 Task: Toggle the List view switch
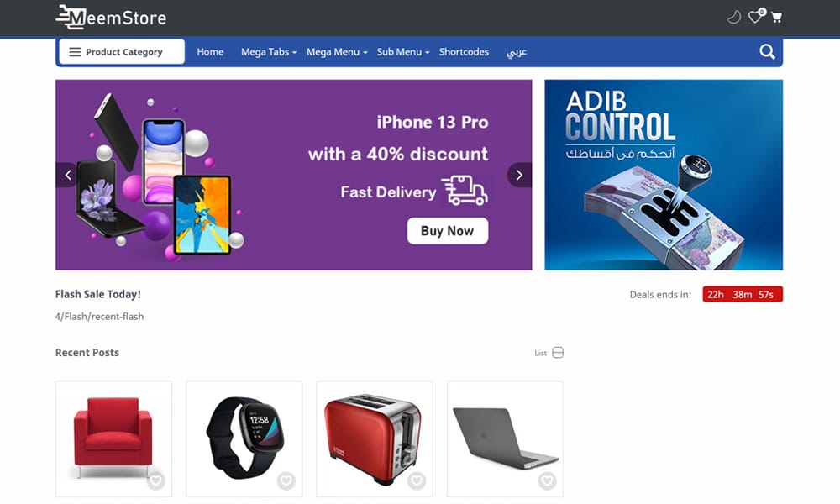coord(558,353)
